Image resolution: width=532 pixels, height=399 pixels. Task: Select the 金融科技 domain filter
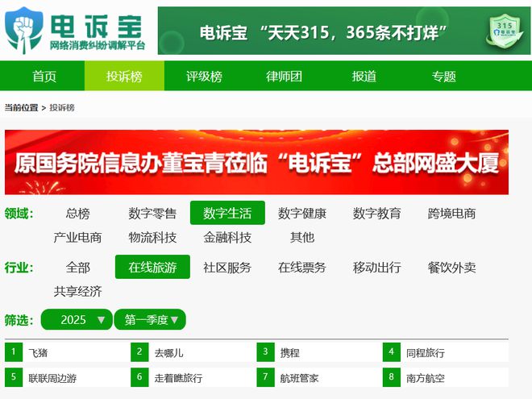pyautogui.click(x=227, y=237)
